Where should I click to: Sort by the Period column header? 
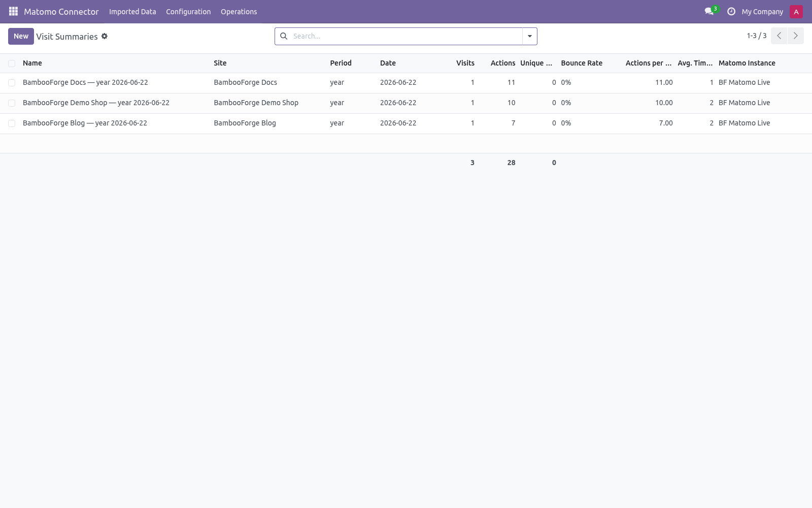coord(341,63)
